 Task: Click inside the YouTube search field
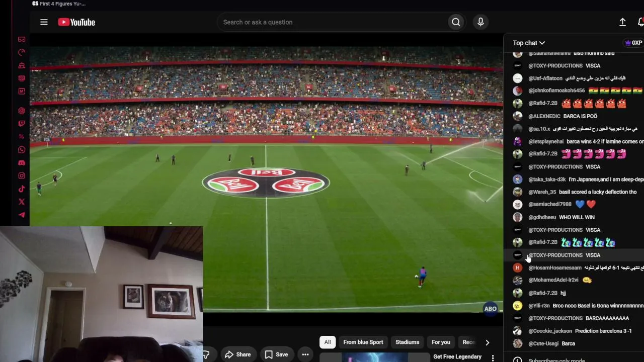point(333,22)
